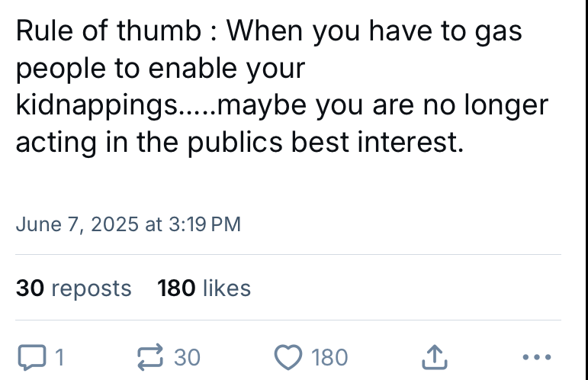Open the share upload arrow icon
The image size is (588, 380).
pos(435,357)
